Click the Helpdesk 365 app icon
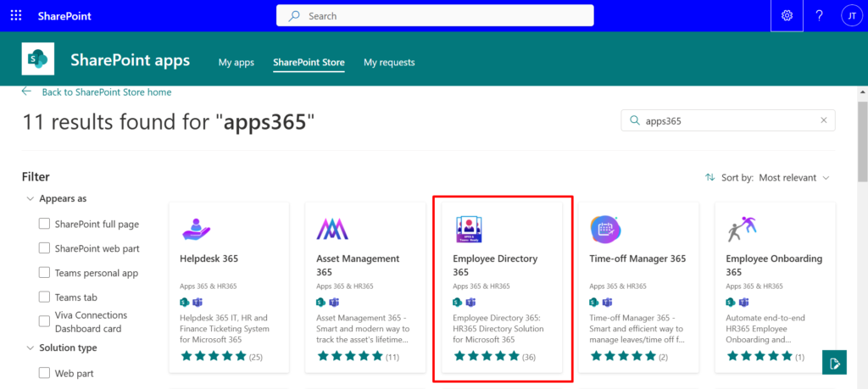 (x=196, y=228)
